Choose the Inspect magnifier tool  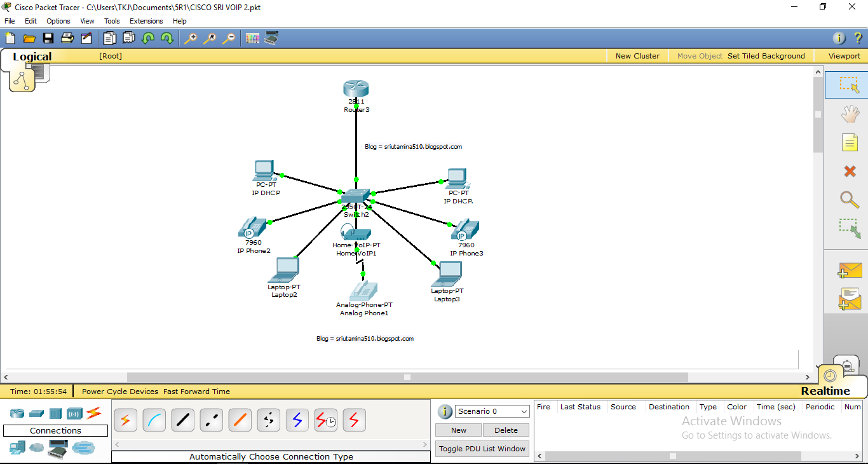tap(850, 200)
